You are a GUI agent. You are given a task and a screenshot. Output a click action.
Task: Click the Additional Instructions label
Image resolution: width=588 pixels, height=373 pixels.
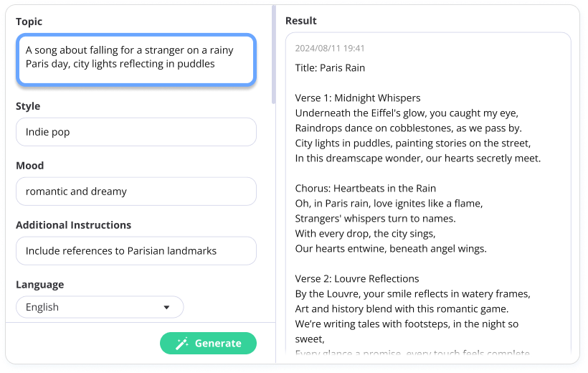pos(73,225)
